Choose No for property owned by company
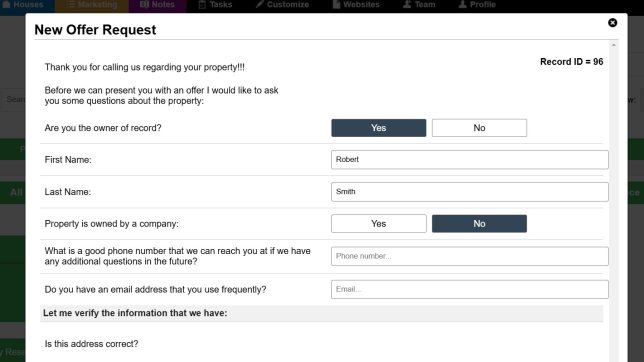644x362 pixels. [x=479, y=224]
